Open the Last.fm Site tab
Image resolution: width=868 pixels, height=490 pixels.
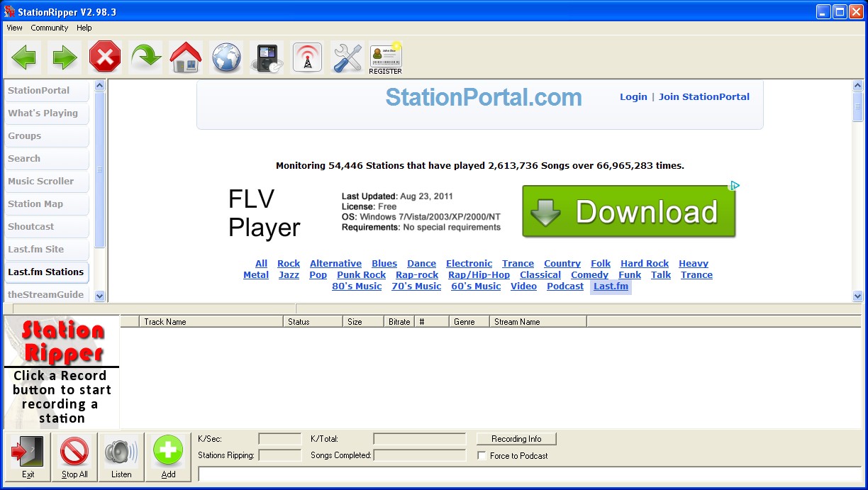[47, 250]
